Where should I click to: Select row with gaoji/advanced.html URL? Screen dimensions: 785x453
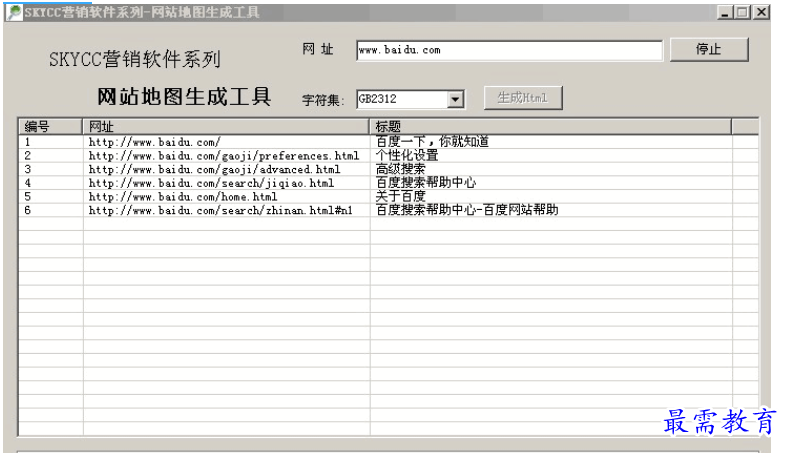click(388, 169)
